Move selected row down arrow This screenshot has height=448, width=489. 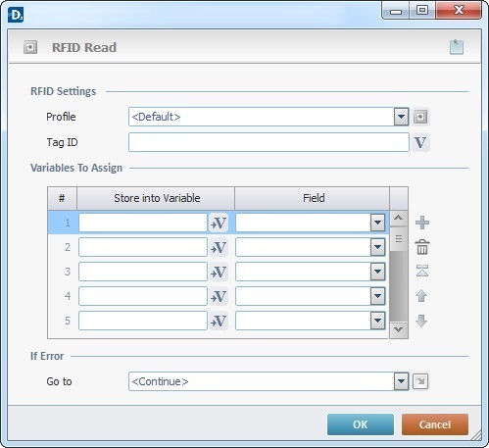click(421, 321)
